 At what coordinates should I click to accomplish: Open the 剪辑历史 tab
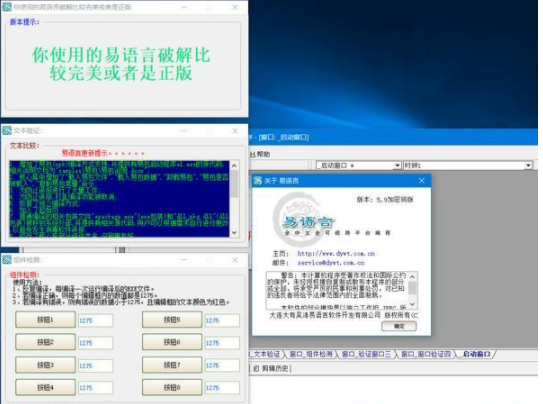click(x=271, y=369)
